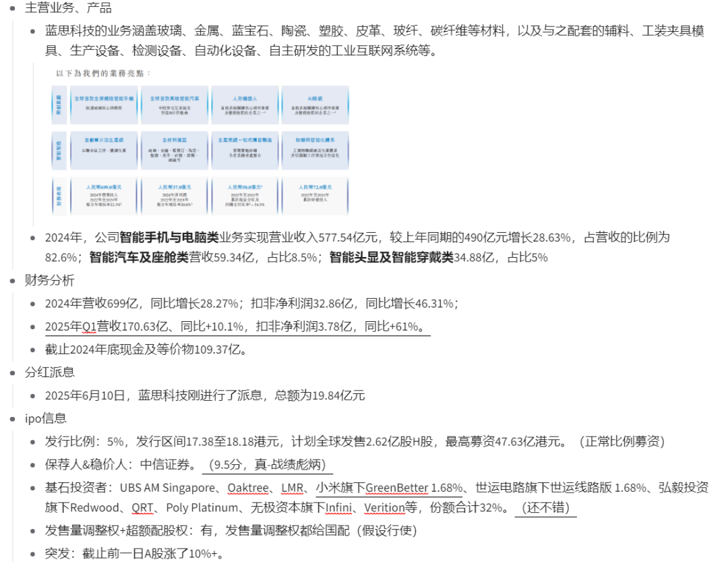Click the 人形機器人 card in the image
This screenshot has height=562, width=728.
pos(245,105)
